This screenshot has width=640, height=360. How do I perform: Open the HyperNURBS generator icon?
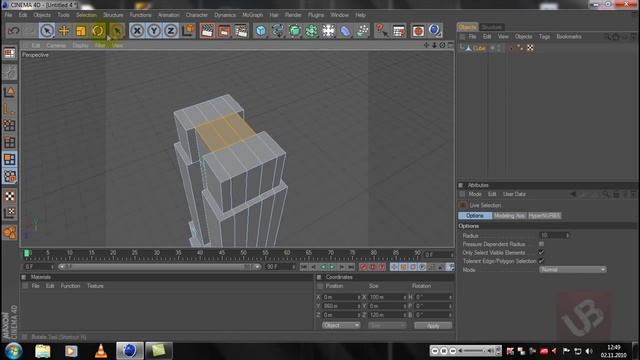pyautogui.click(x=295, y=31)
